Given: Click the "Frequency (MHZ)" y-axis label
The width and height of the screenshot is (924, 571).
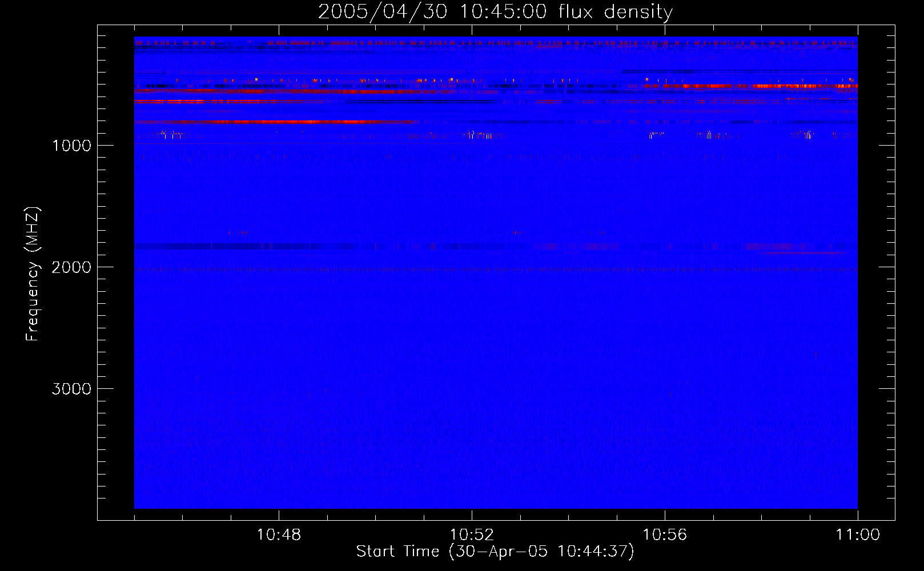Looking at the screenshot, I should 33,274.
